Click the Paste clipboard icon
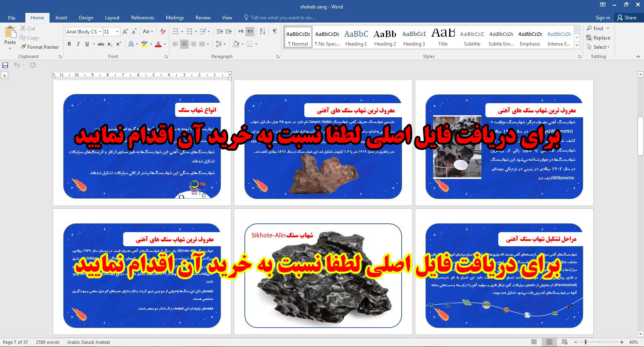The width and height of the screenshot is (644, 347). (10, 32)
